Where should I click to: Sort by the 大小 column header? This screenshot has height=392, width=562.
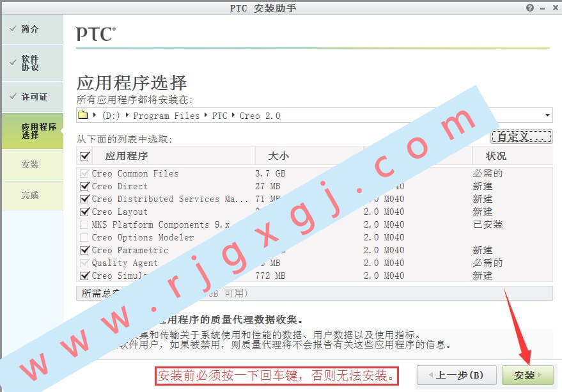(279, 156)
